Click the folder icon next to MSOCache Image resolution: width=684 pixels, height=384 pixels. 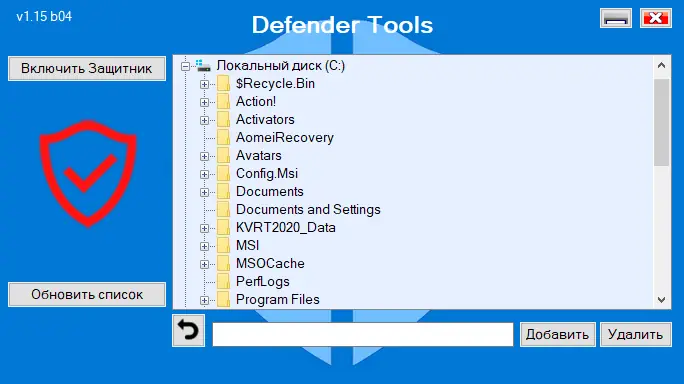click(x=223, y=263)
